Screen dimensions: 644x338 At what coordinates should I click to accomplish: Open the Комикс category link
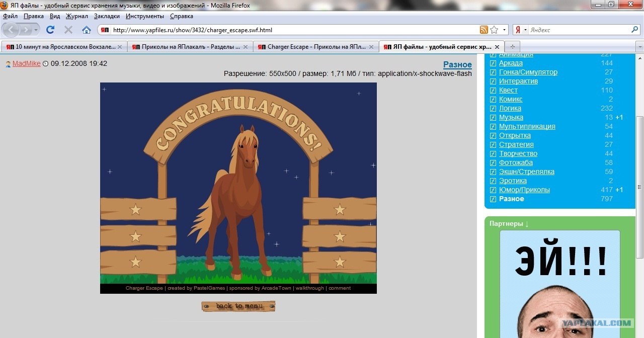click(511, 99)
